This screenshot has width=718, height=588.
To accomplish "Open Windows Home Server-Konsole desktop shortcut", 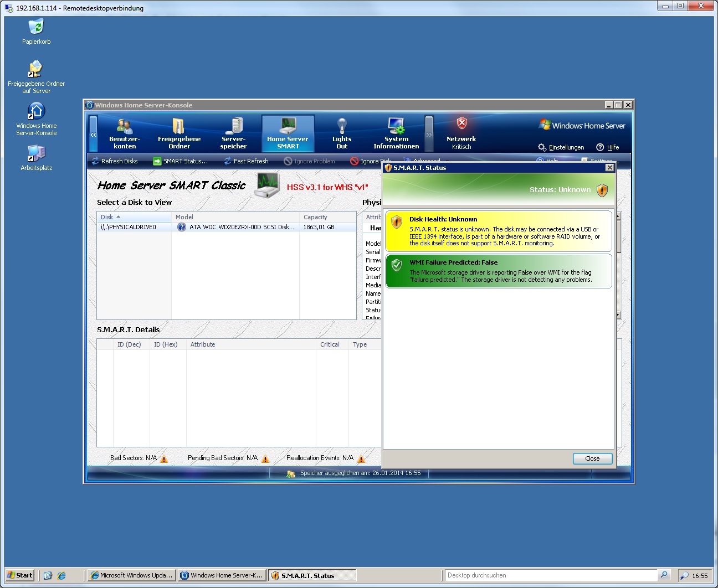I will point(37,119).
